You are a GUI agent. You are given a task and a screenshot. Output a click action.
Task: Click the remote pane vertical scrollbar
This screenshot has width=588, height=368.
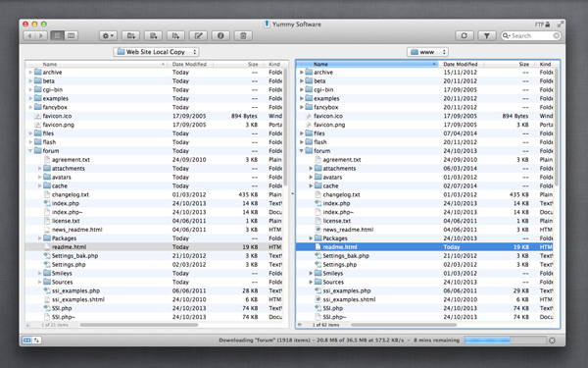[x=557, y=127]
